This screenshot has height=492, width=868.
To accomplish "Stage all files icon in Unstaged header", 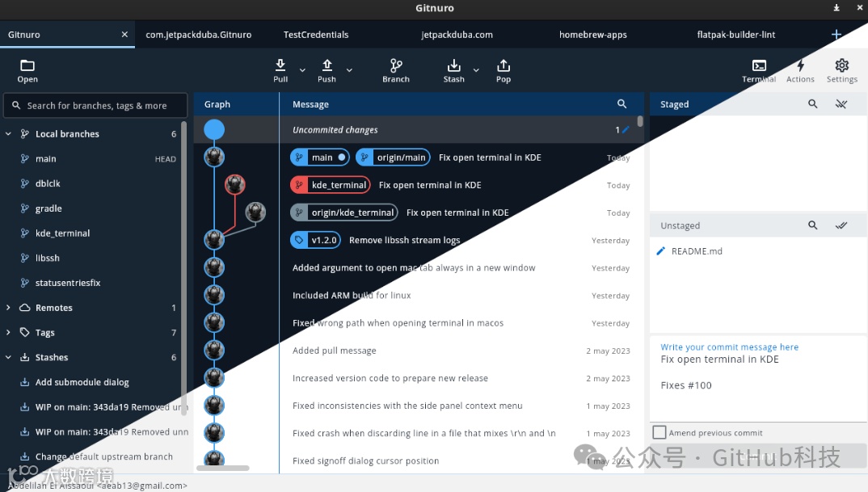I will 841,225.
